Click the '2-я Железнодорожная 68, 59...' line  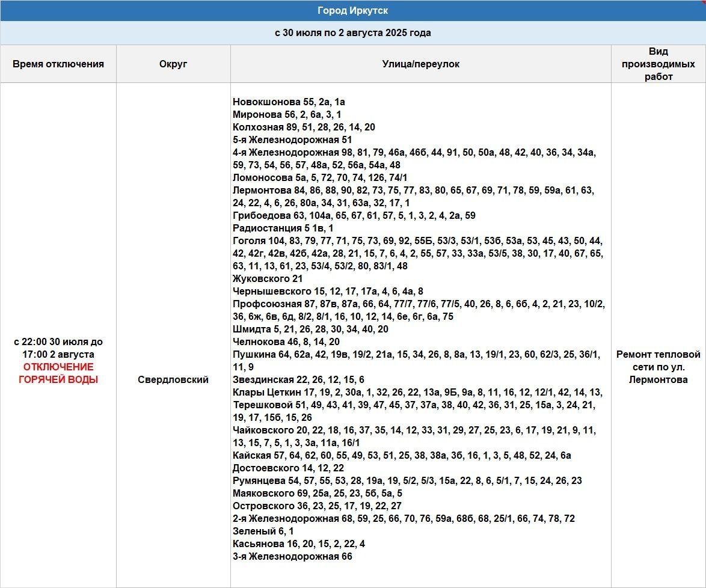[x=404, y=518]
